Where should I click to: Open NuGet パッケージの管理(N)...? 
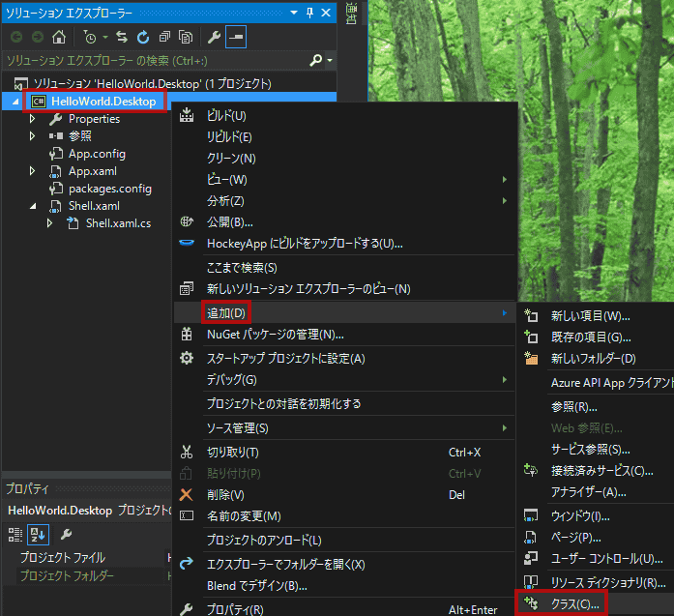344,334
